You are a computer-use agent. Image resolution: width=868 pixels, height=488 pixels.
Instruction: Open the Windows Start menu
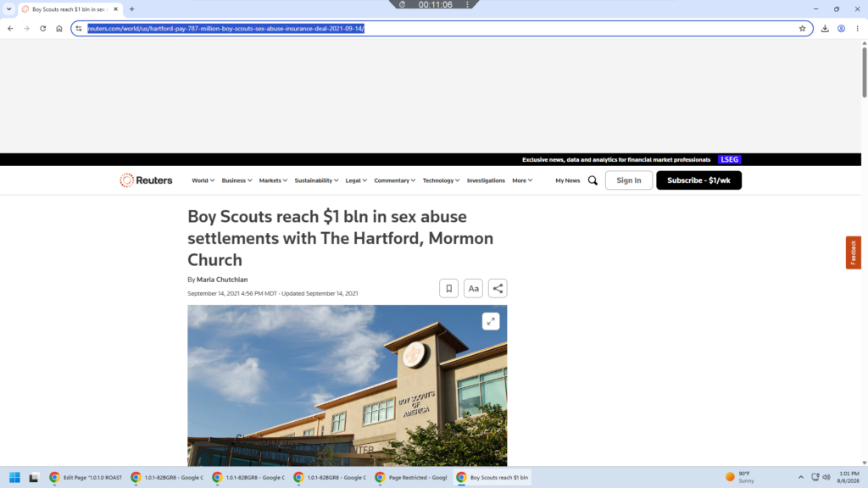(15, 477)
